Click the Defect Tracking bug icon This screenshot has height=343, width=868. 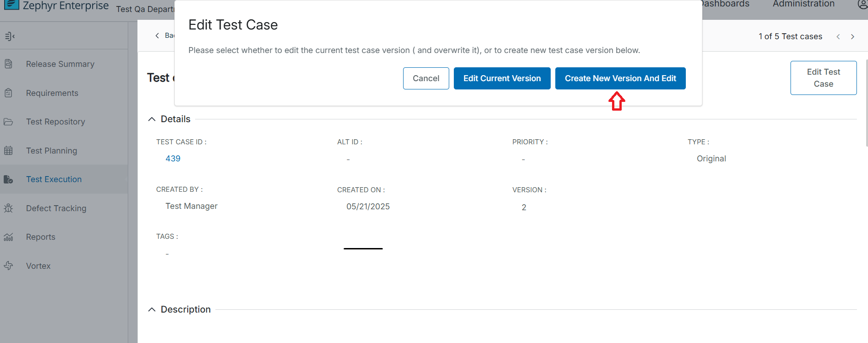tap(8, 208)
